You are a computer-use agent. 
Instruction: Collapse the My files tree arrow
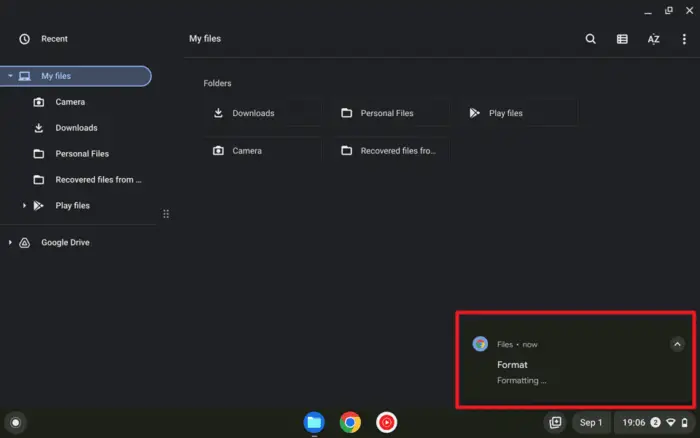(10, 76)
